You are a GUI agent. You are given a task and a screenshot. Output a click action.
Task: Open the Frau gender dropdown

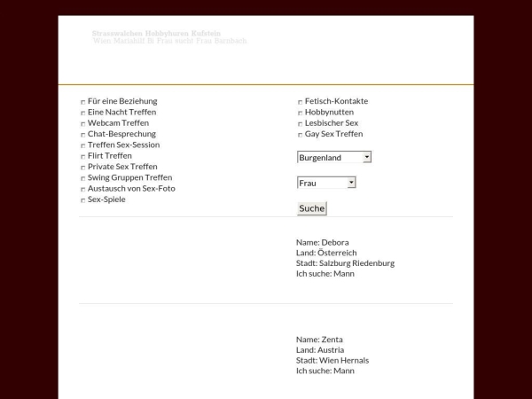coord(326,183)
